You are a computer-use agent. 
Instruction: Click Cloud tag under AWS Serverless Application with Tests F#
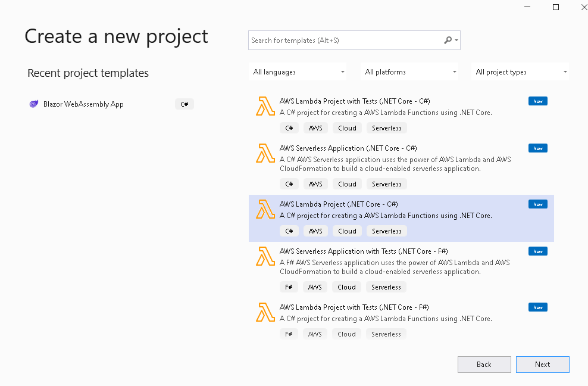pyautogui.click(x=346, y=287)
